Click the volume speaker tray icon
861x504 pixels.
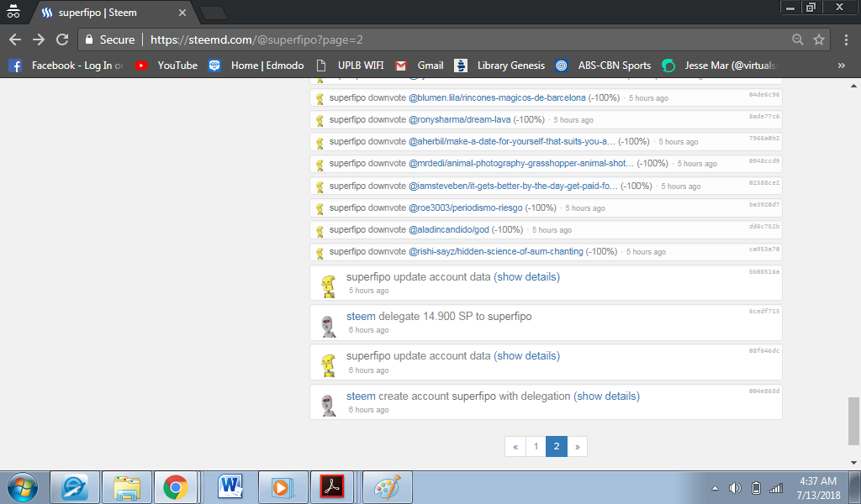735,487
